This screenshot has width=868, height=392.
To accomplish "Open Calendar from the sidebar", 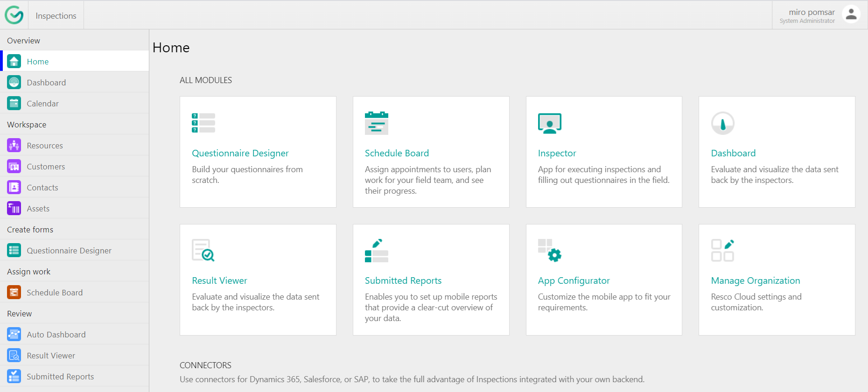I will [x=42, y=104].
